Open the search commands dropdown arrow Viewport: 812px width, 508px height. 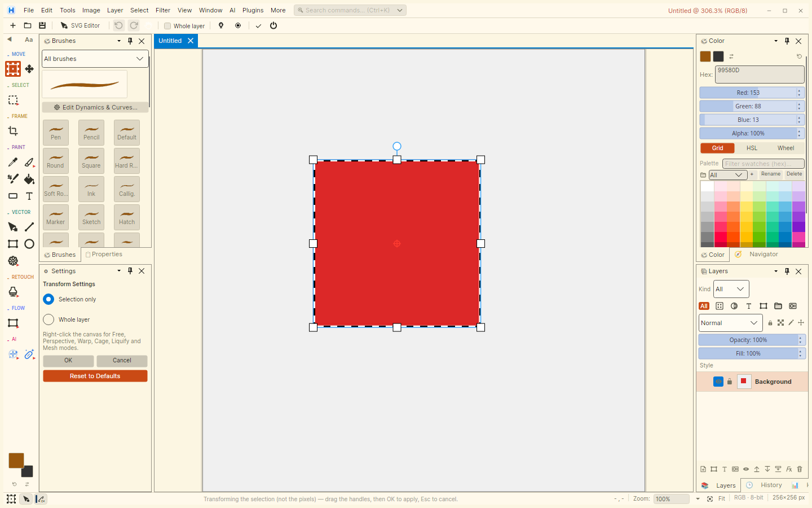400,10
